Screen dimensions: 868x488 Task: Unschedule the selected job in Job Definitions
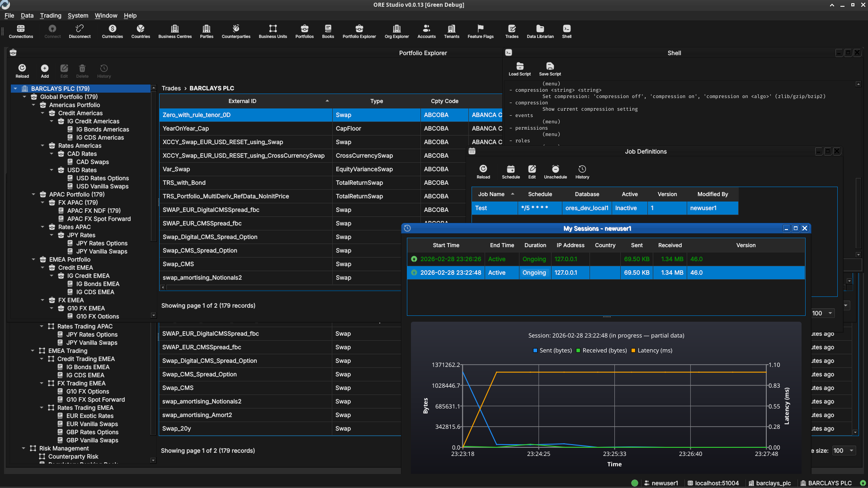[x=555, y=171]
